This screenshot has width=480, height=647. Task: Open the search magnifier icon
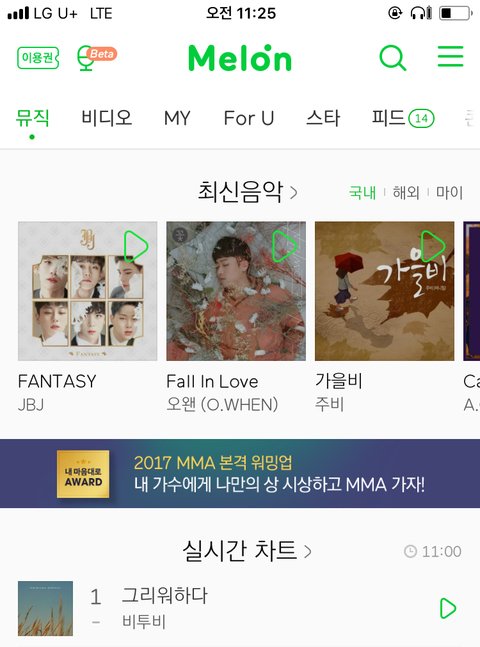click(x=393, y=57)
